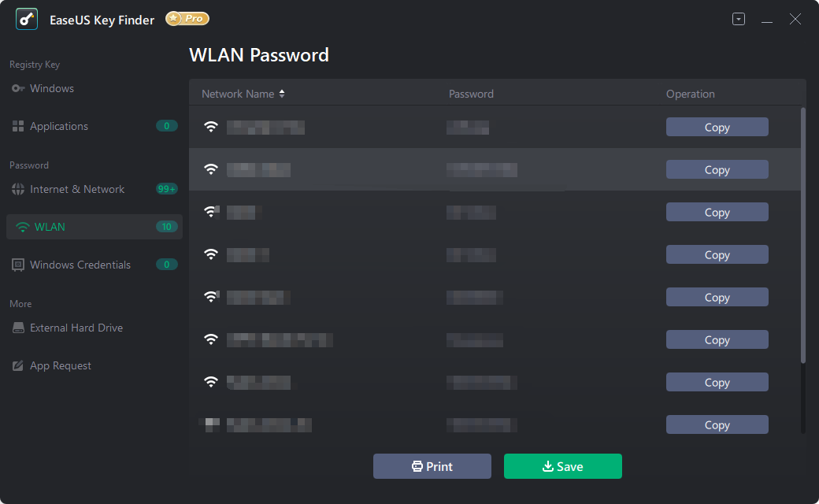This screenshot has width=819, height=504.
Task: Select the WLAN sidebar item
Action: tap(94, 227)
